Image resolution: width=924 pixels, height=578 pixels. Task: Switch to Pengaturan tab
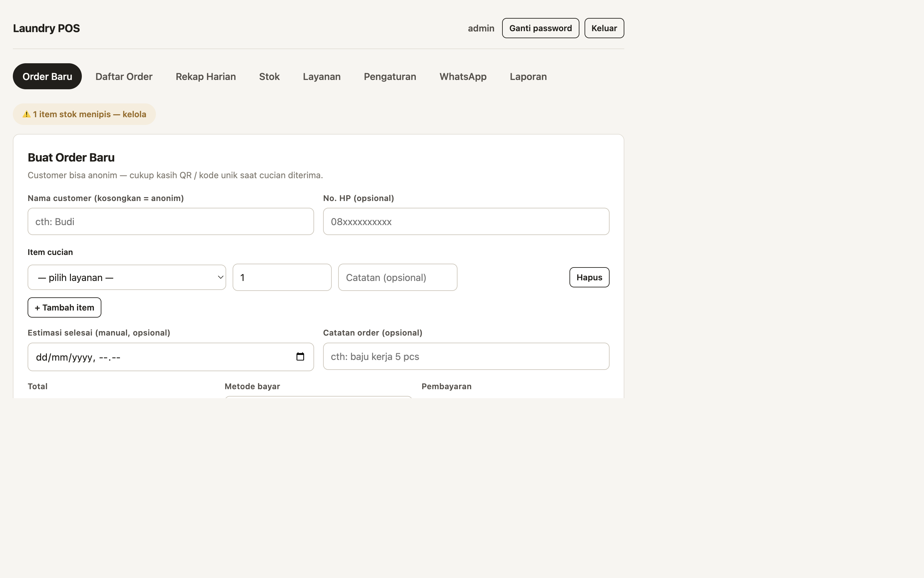point(390,76)
